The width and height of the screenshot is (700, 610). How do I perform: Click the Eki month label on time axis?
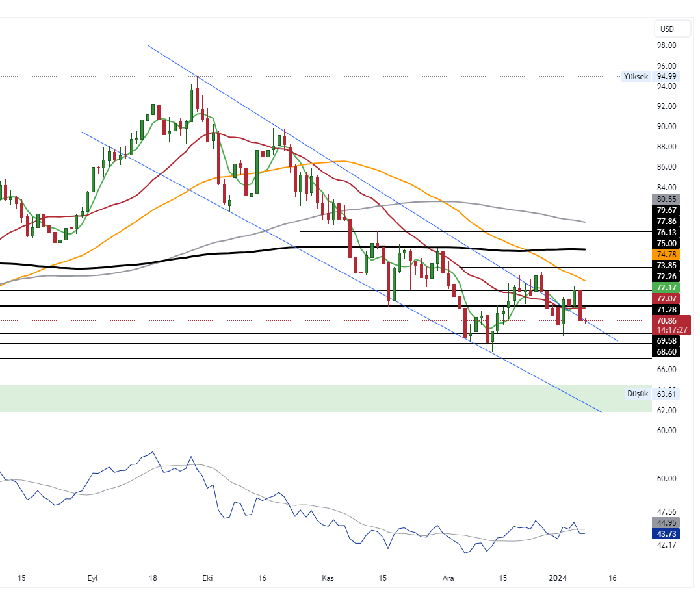coord(208,578)
